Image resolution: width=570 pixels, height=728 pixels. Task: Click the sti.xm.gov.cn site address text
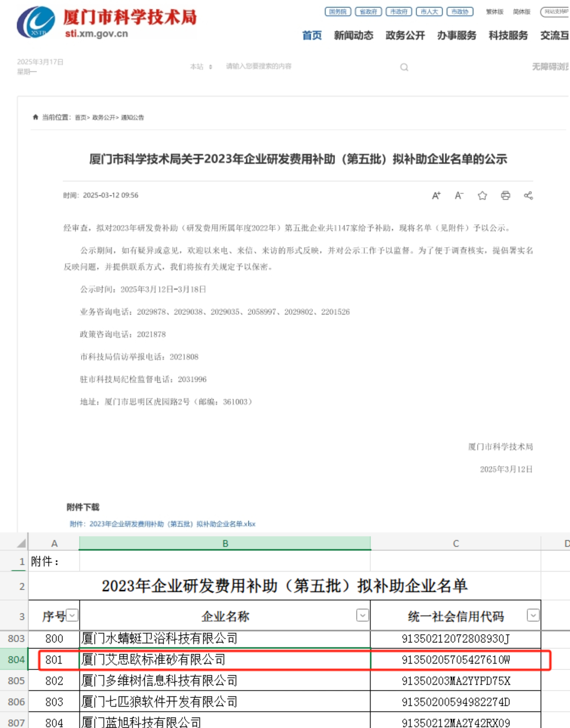(96, 33)
